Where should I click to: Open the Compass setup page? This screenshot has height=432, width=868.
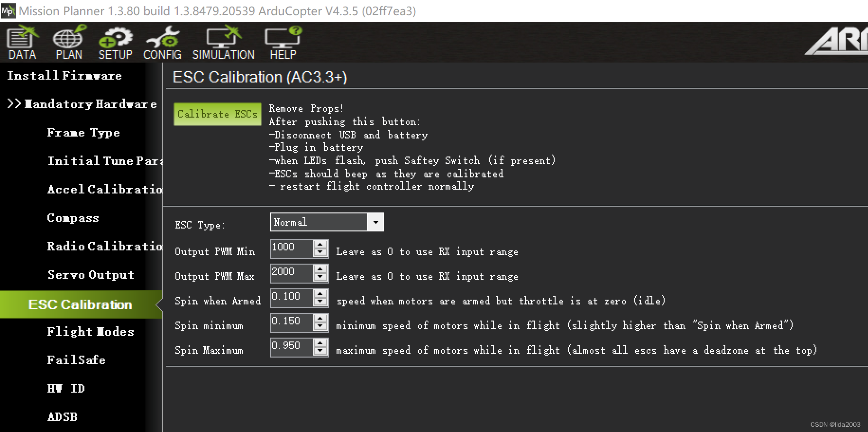pyautogui.click(x=73, y=218)
